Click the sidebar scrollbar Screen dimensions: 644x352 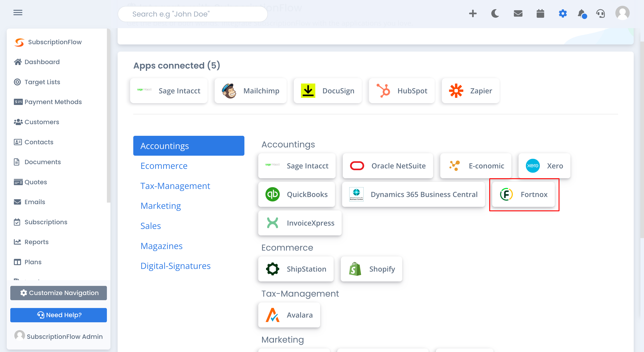108,116
